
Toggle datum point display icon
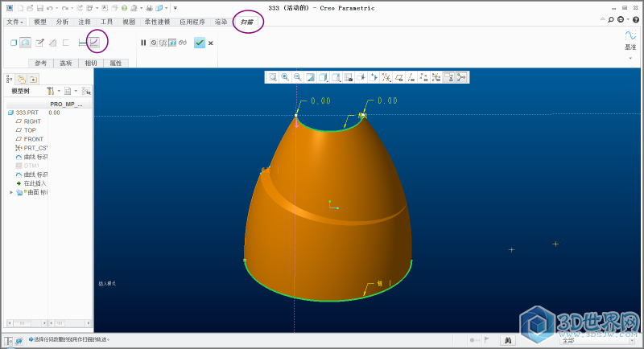tap(424, 77)
